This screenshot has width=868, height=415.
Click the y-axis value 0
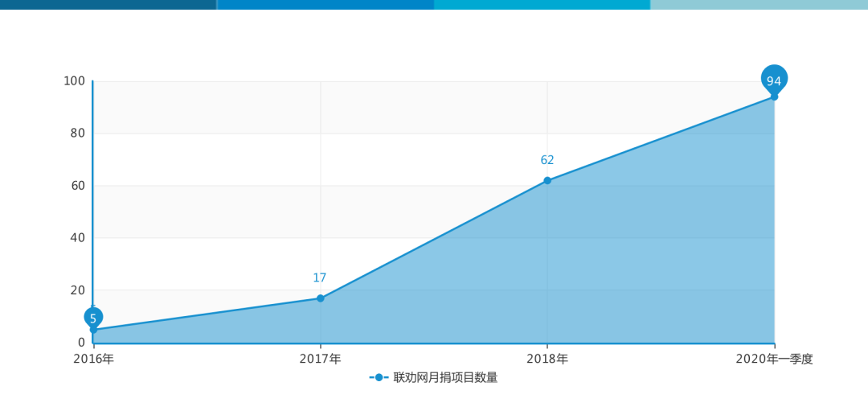pos(81,343)
